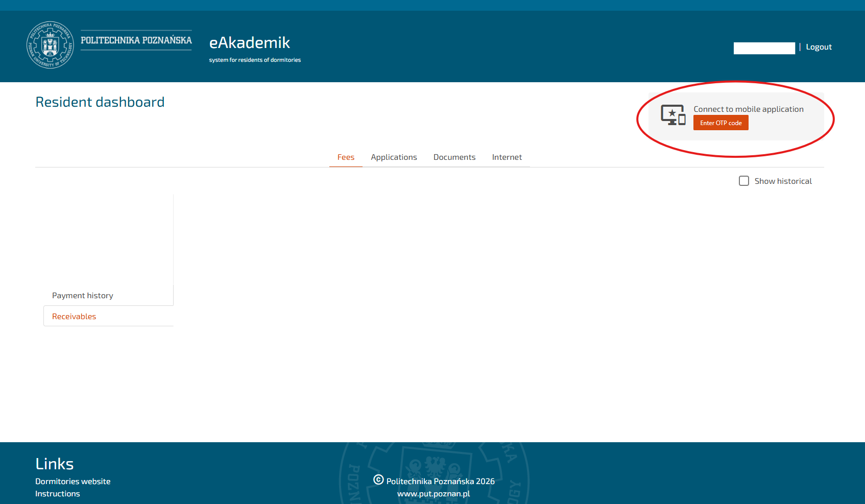Select the Internet tab

coord(507,157)
